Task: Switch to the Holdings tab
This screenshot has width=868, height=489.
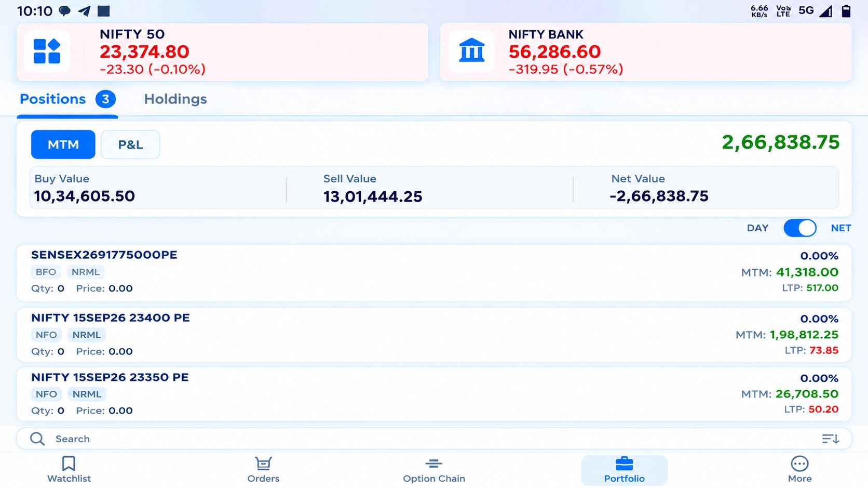Action: (175, 99)
